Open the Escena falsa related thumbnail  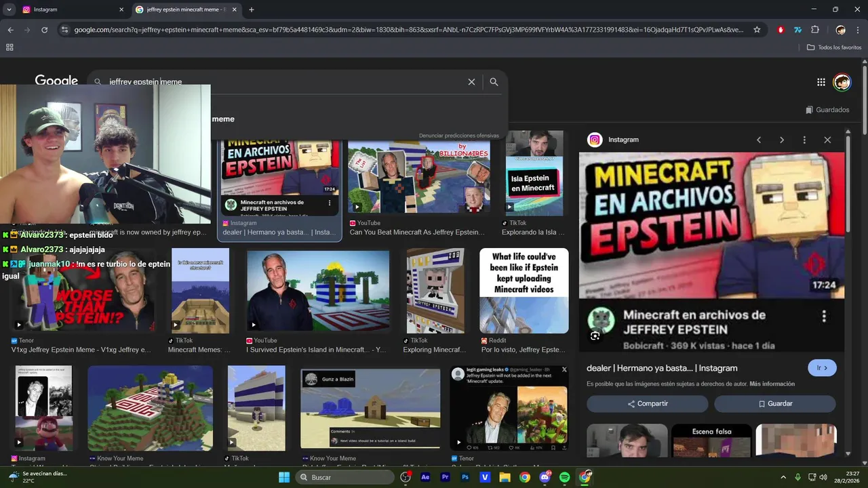[x=711, y=441]
